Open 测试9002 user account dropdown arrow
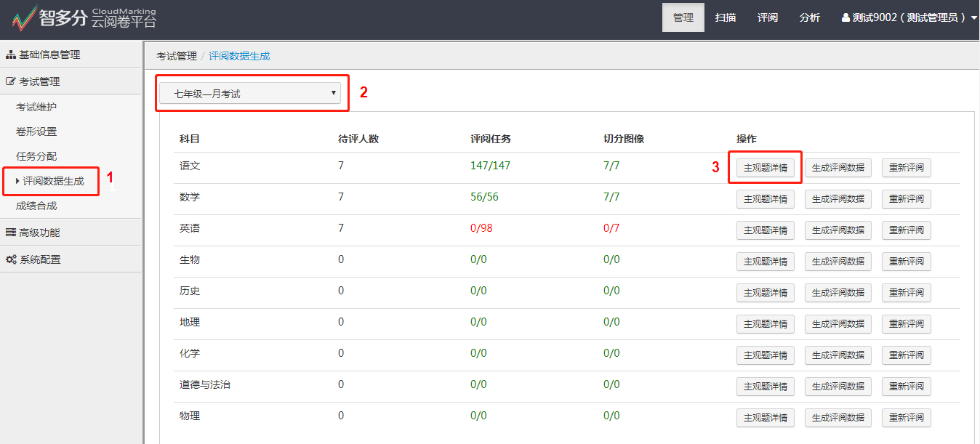Viewport: 980px width, 444px height. 973,18
